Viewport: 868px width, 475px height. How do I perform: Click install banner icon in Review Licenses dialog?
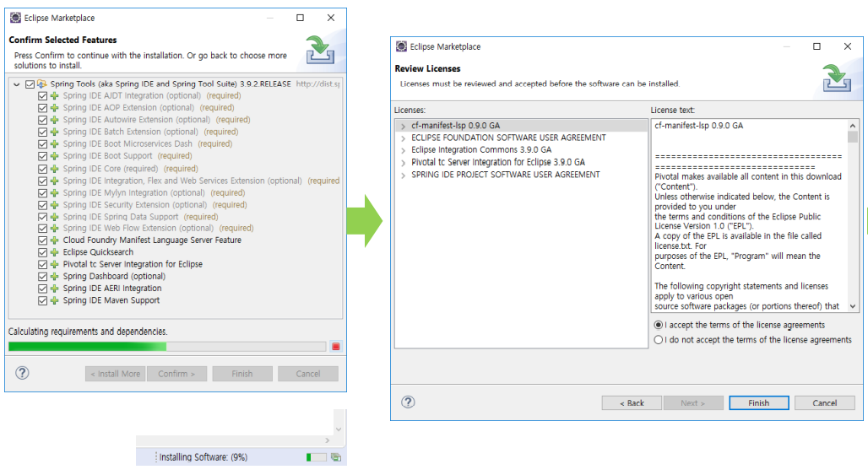tap(837, 78)
